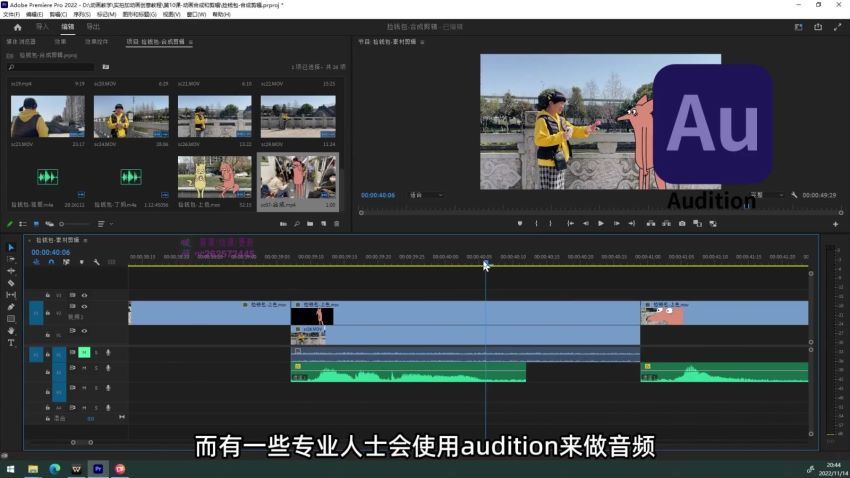850x478 pixels.
Task: Switch to the media browser panel tab
Action: click(x=21, y=42)
